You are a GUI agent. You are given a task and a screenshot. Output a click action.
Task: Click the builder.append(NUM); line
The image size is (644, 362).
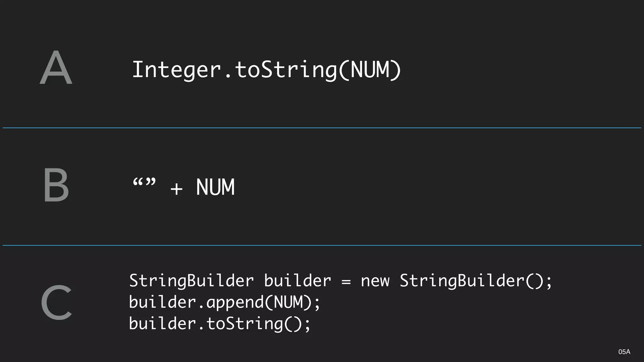(225, 302)
